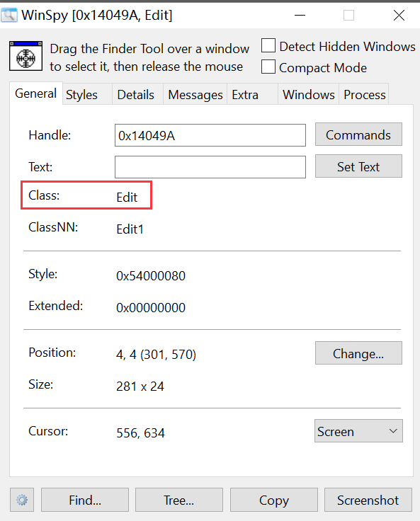The width and height of the screenshot is (420, 521).
Task: Enable Detect Hidden Windows checkbox
Action: pos(268,46)
